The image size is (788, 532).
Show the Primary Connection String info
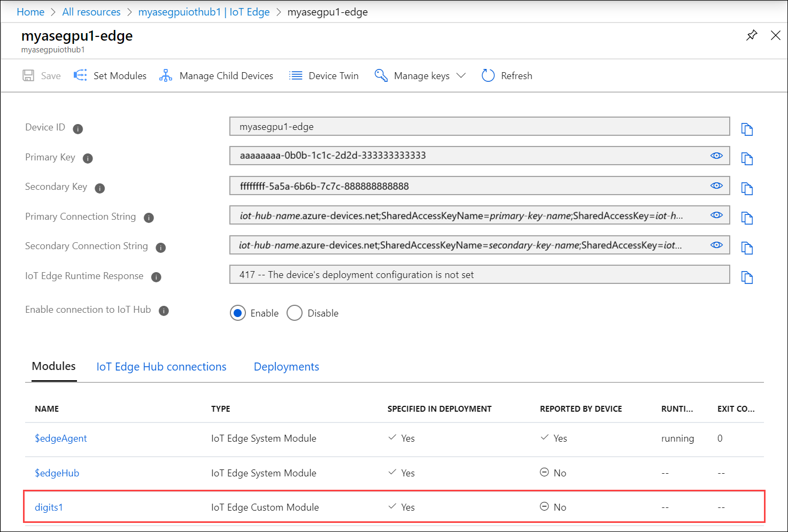(149, 218)
